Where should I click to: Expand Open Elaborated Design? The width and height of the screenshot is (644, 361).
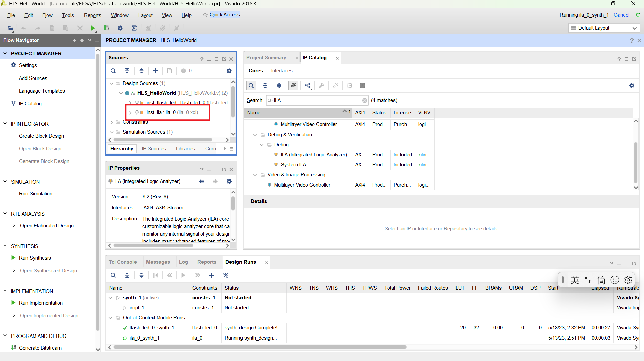[x=14, y=226]
